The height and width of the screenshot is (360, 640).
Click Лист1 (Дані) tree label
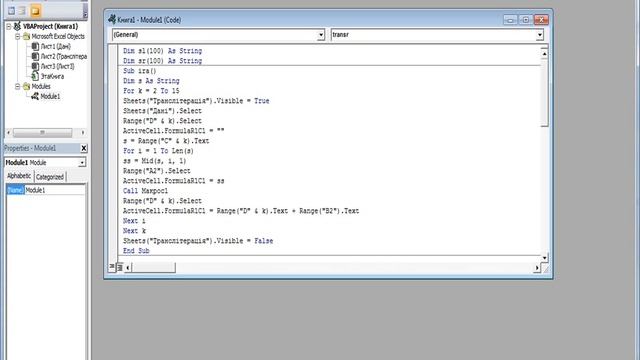pos(56,47)
